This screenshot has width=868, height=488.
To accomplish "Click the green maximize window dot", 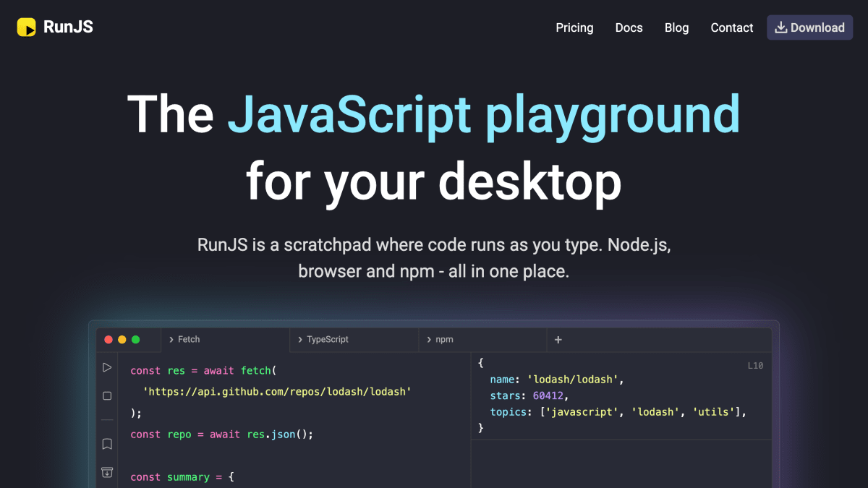I will coord(135,340).
